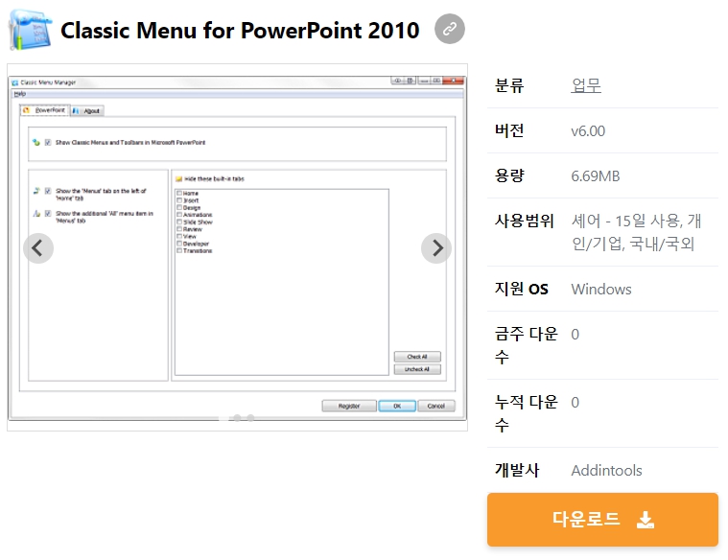
Task: Click the Classic Menu Manager screenshot image
Action: pos(237,247)
